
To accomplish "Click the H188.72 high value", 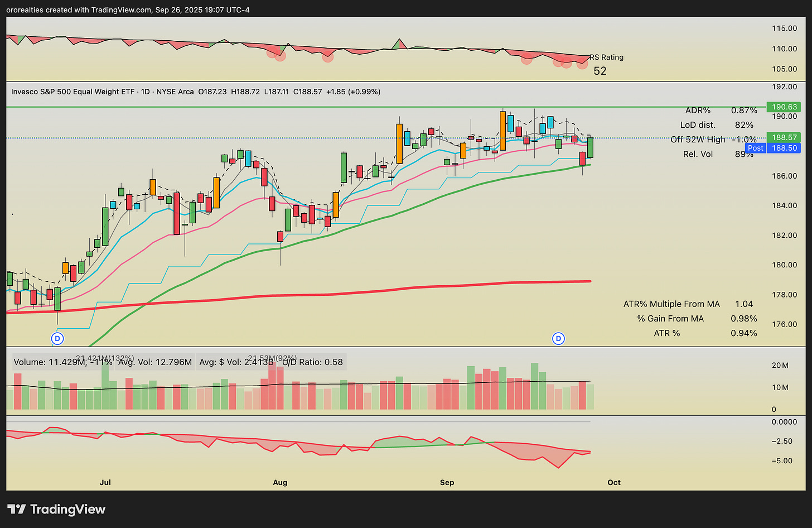I will pos(245,92).
